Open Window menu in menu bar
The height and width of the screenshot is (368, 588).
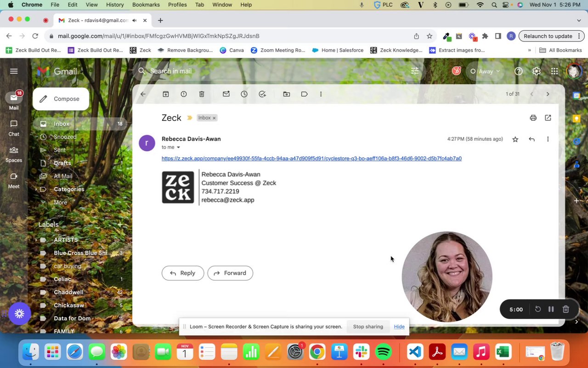222,5
